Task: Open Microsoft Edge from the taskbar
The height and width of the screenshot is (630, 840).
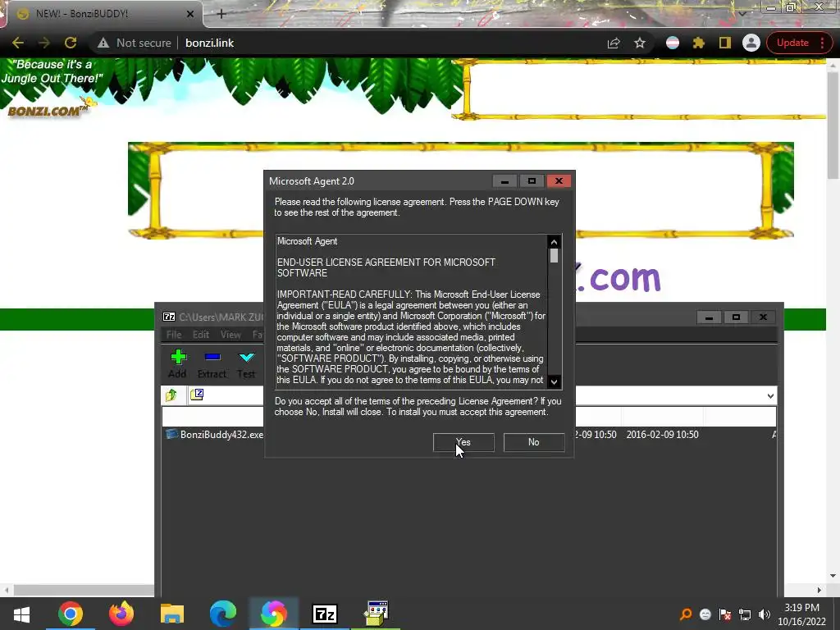Action: coord(223,614)
